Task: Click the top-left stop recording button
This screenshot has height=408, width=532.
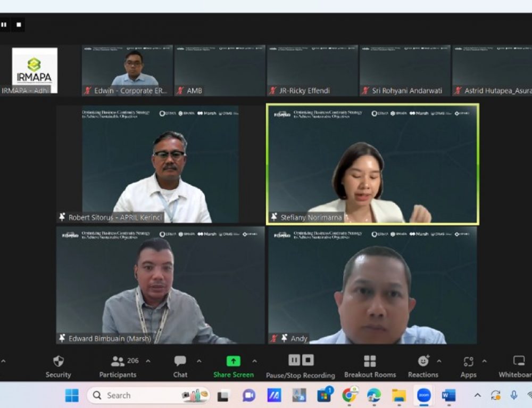Action: click(19, 25)
